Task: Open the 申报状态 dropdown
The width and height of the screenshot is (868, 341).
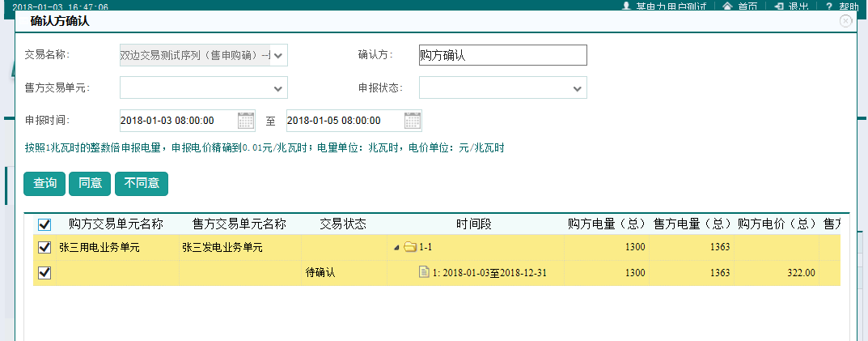Action: [578, 87]
